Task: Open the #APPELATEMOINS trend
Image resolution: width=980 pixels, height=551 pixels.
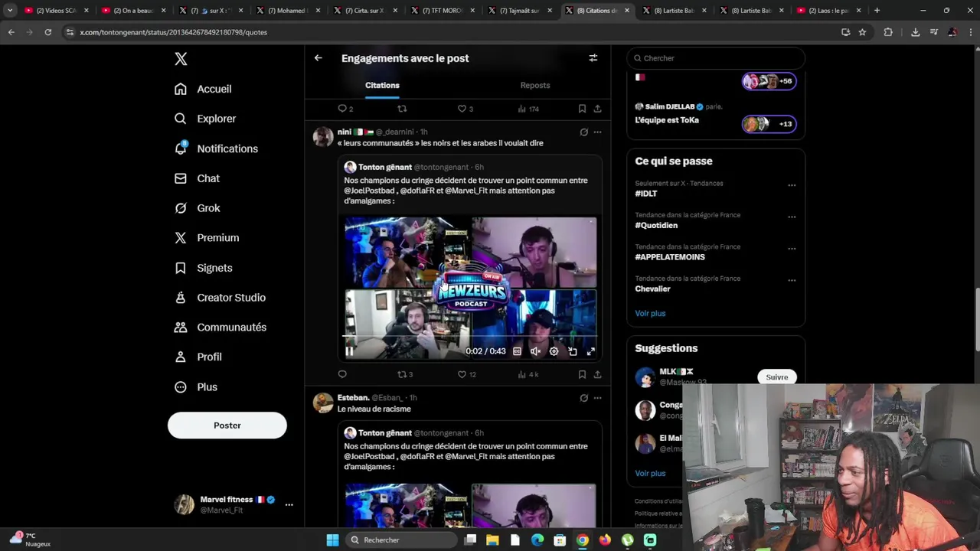Action: pyautogui.click(x=670, y=257)
